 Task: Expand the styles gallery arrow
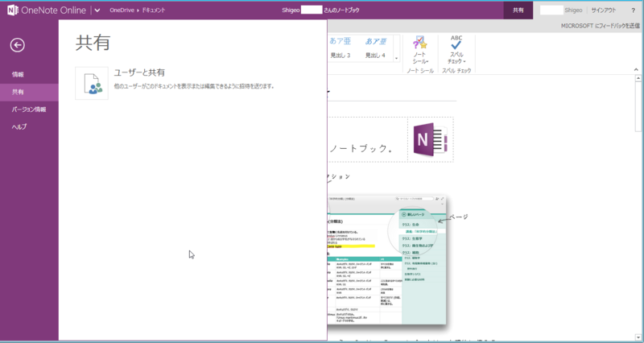pos(396,58)
